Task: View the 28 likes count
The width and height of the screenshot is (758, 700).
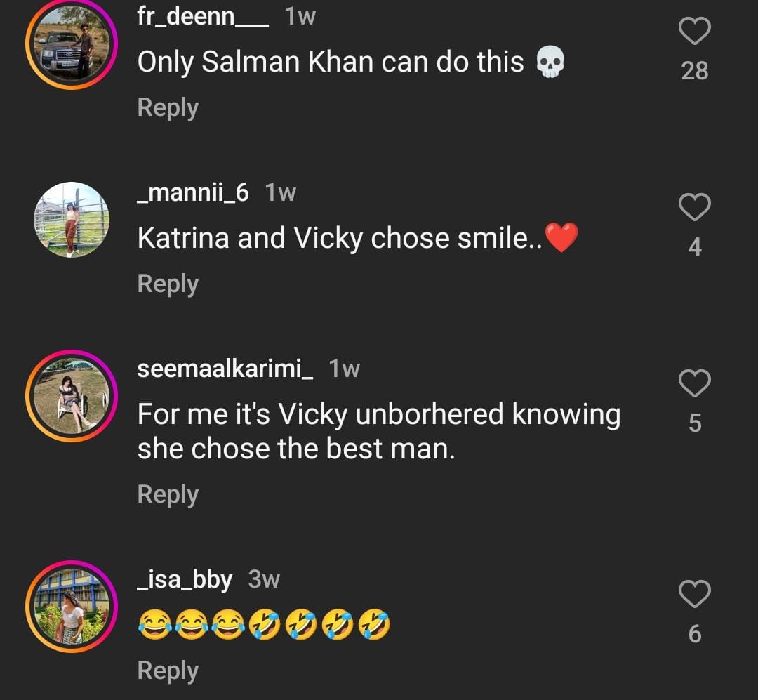Action: 695,71
